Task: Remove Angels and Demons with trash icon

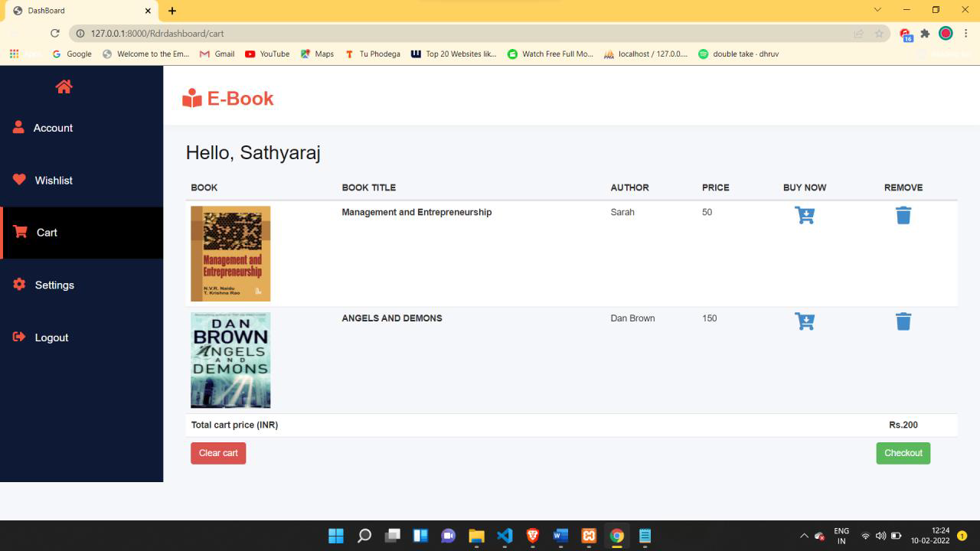Action: pyautogui.click(x=903, y=321)
